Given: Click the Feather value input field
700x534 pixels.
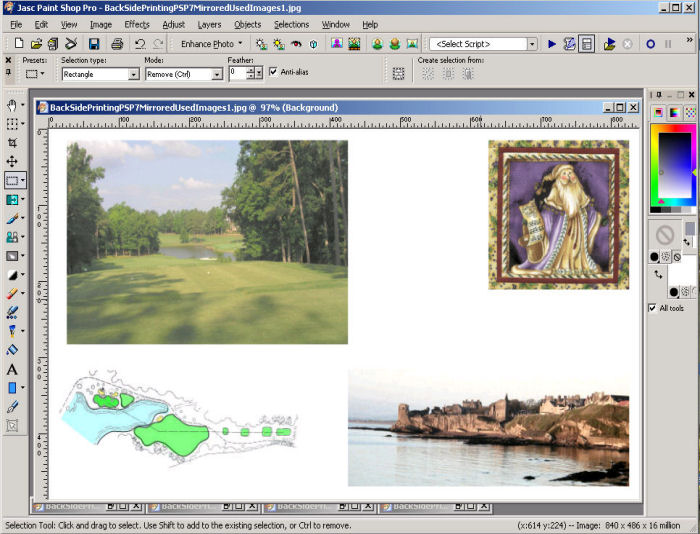Looking at the screenshot, I should click(236, 74).
